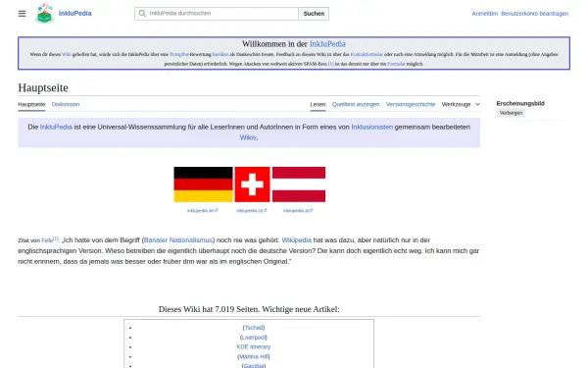588x368 pixels.
Task: Open the Martina Hill article link
Action: tap(254, 357)
